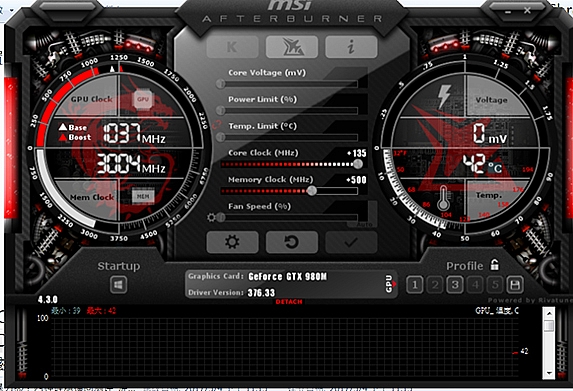The height and width of the screenshot is (391, 573).
Task: Toggle the power/temp limit link icon
Action: tap(217, 124)
